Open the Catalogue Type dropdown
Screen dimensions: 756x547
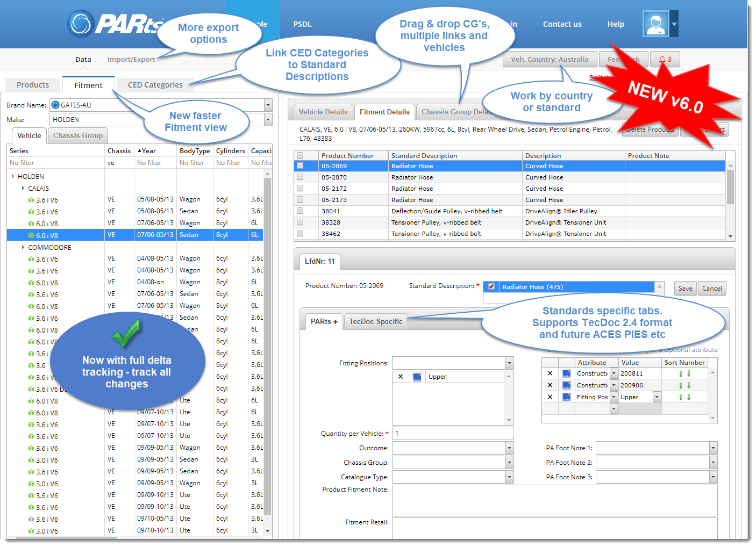[x=509, y=477]
